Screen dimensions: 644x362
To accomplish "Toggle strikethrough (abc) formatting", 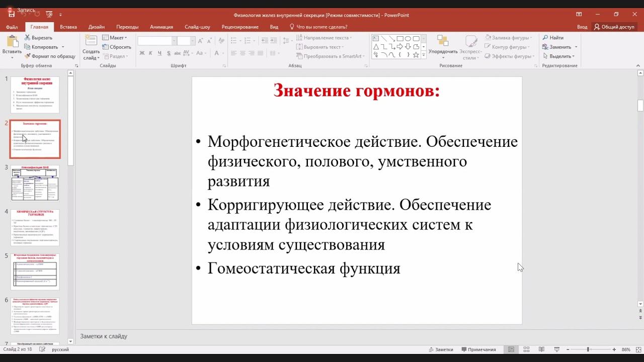I will pyautogui.click(x=178, y=53).
